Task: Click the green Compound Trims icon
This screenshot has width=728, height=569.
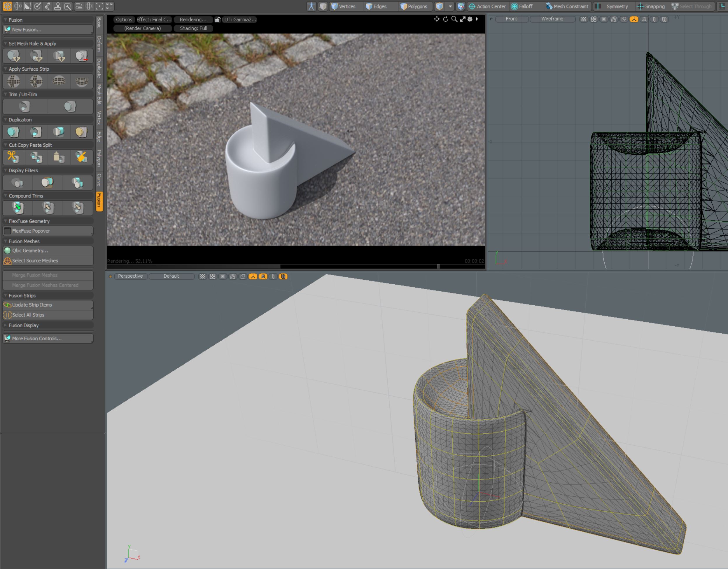Action: point(18,208)
